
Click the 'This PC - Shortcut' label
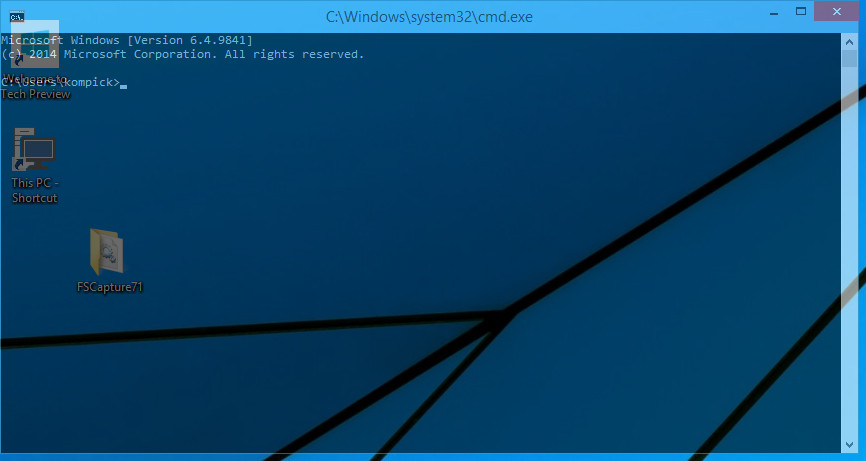pos(35,190)
